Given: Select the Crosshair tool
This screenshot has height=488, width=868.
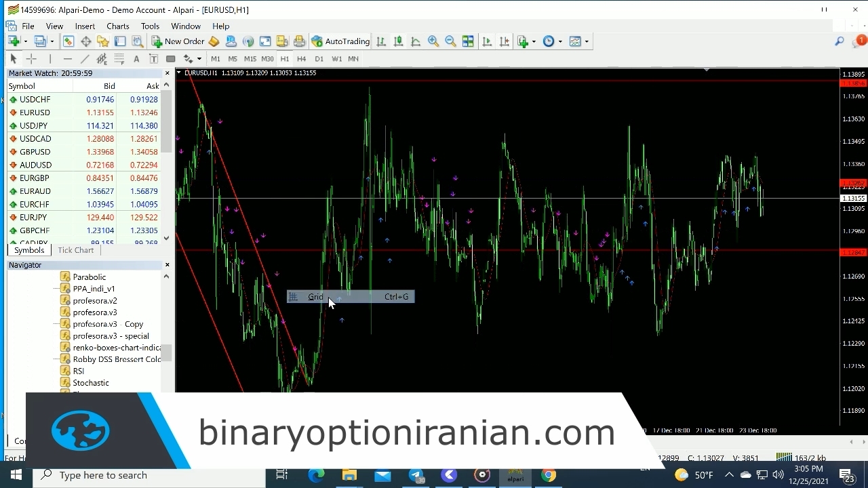Looking at the screenshot, I should [x=31, y=59].
